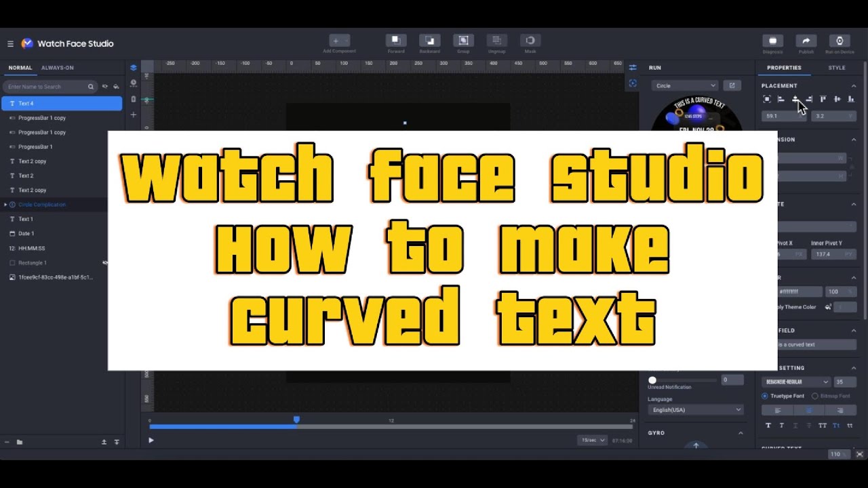Click Run on Device icon
This screenshot has height=488, width=868.
pos(840,41)
